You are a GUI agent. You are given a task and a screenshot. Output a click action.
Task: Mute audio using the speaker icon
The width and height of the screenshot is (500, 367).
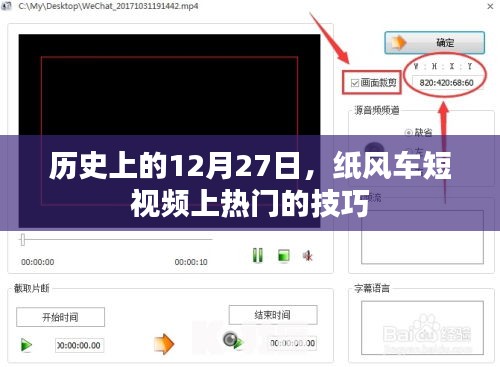pos(307,256)
